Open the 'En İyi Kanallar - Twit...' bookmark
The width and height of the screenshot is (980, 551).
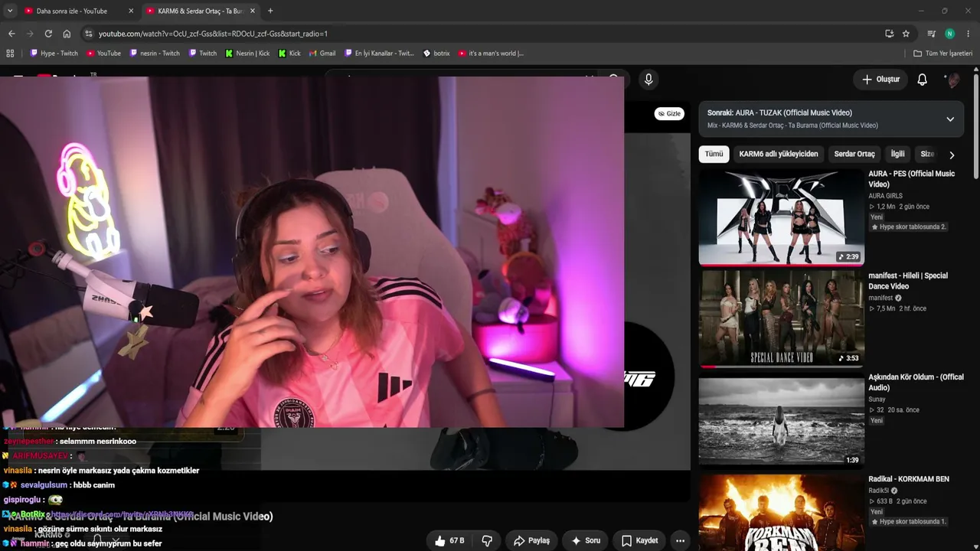point(378,54)
